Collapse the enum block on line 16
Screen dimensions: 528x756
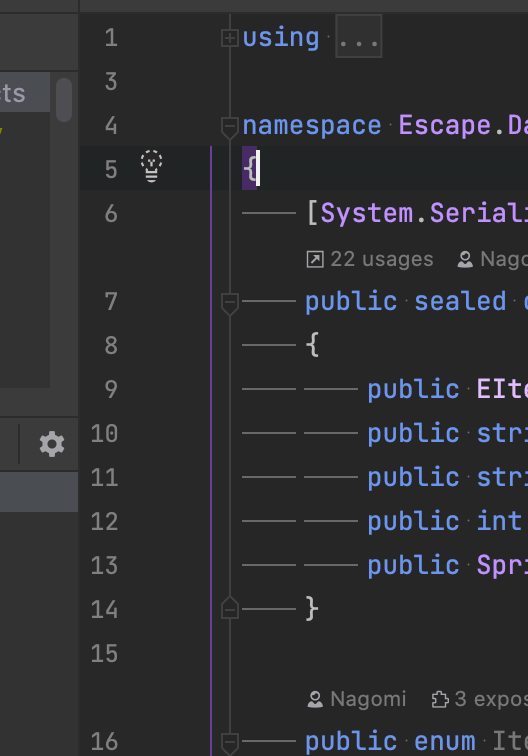tap(230, 743)
